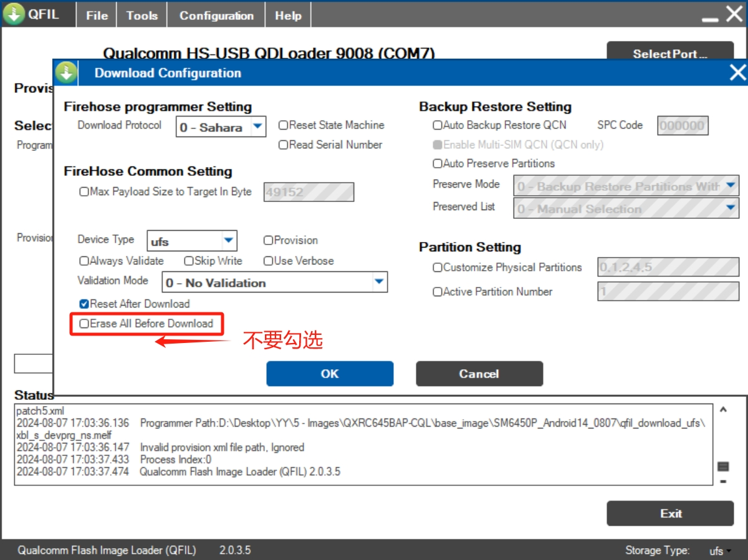This screenshot has width=748, height=560.
Task: Click the Storage Type ufs arrow indicator
Action: pos(729,551)
